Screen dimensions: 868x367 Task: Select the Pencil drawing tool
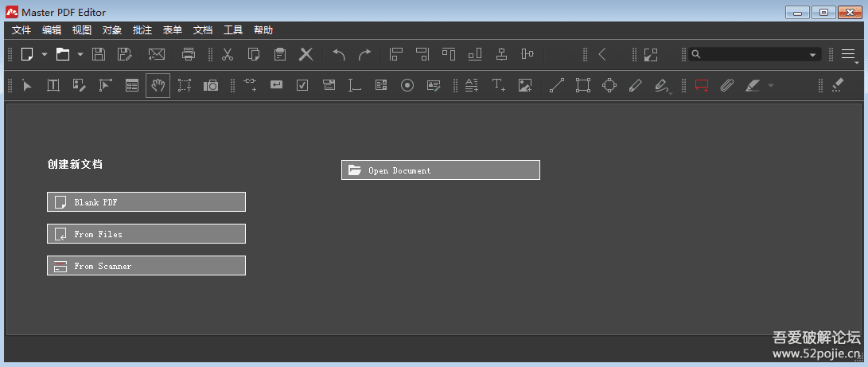coord(635,85)
